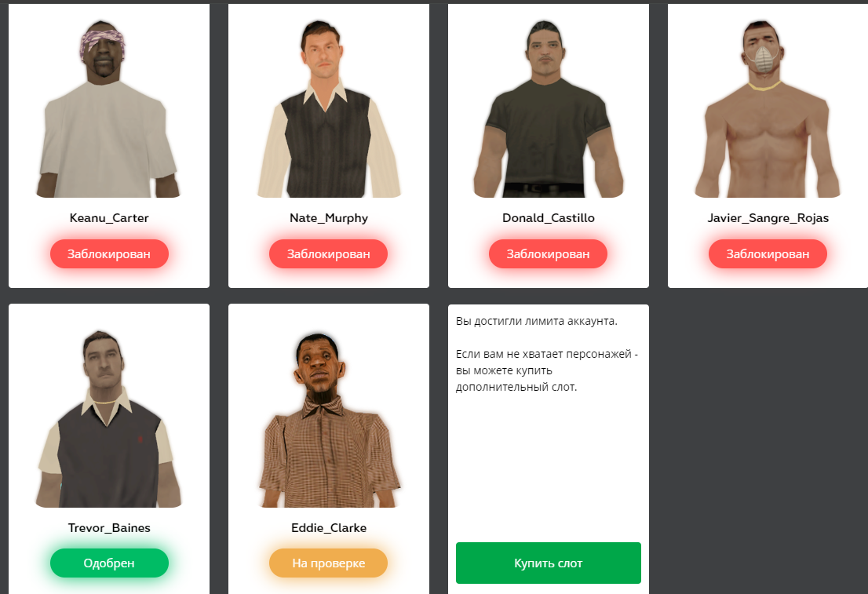Select the Nate_Murphy character portrait
Screen dimensions: 868x594
[329, 109]
